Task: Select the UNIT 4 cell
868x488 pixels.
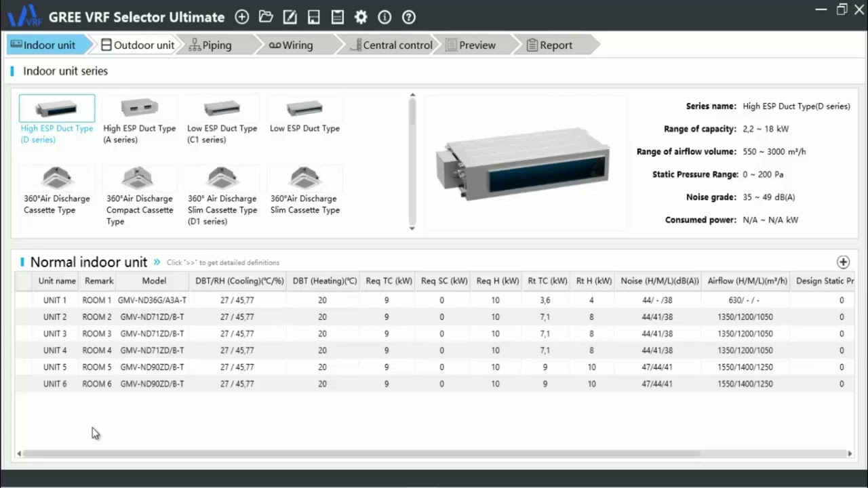Action: point(55,350)
